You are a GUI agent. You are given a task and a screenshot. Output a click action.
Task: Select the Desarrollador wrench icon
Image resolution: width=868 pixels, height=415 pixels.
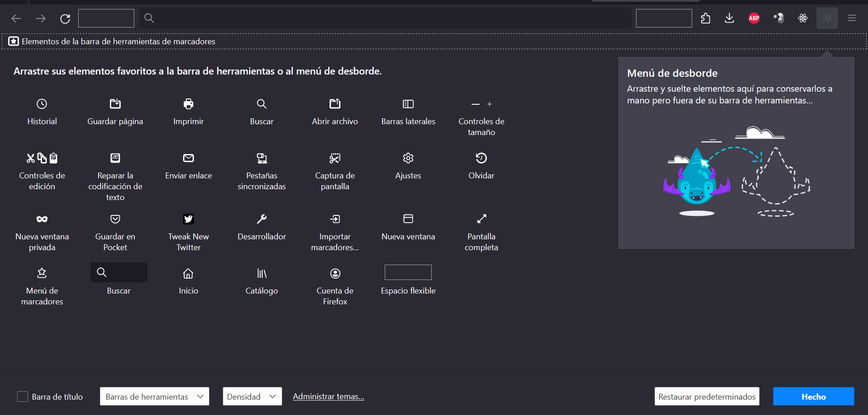pos(262,219)
